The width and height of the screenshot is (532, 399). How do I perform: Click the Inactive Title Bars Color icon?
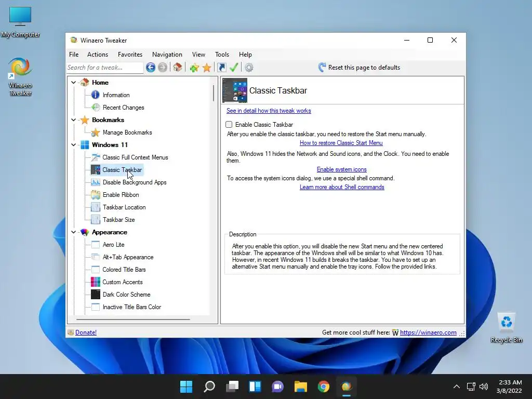pyautogui.click(x=96, y=307)
